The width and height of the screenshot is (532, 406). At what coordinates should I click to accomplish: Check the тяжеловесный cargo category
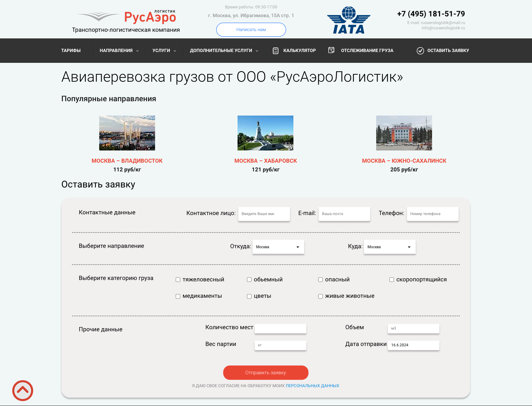pyautogui.click(x=178, y=280)
